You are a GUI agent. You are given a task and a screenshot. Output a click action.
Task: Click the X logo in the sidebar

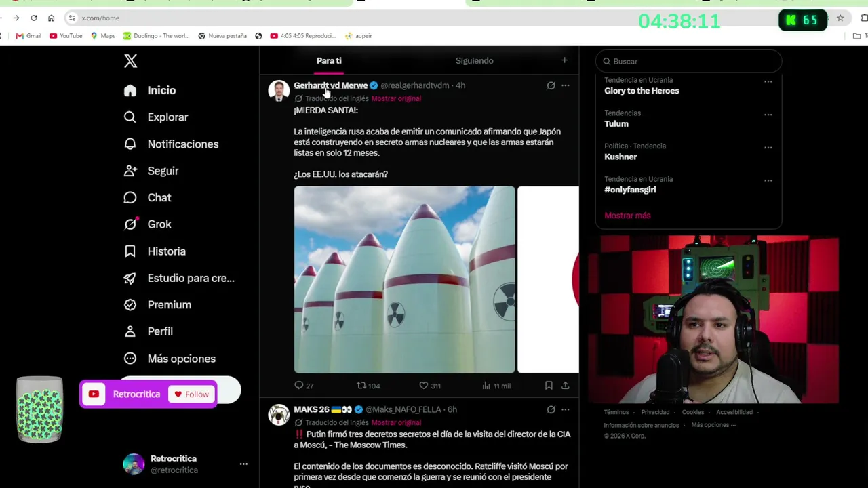[131, 61]
